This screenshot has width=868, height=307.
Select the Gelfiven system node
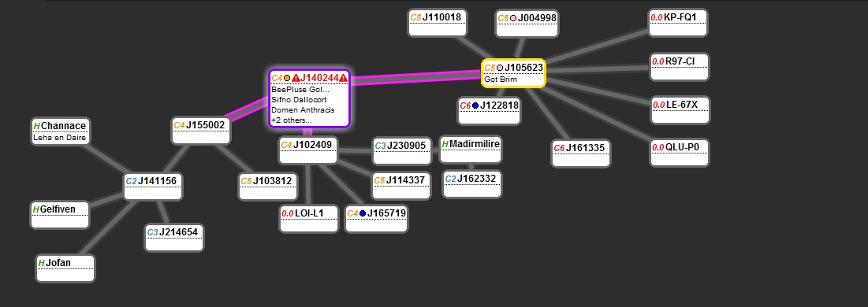(59, 215)
